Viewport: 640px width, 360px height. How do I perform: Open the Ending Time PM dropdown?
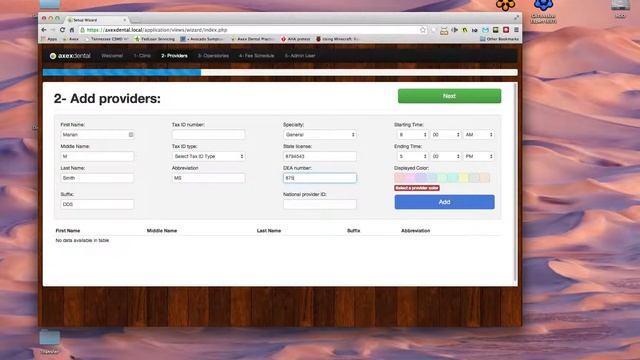(479, 156)
